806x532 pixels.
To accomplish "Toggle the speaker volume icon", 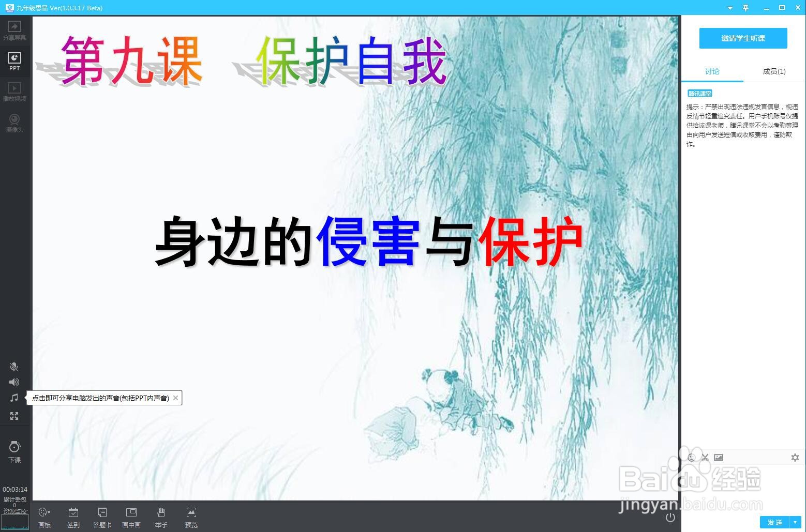I will coord(14,382).
